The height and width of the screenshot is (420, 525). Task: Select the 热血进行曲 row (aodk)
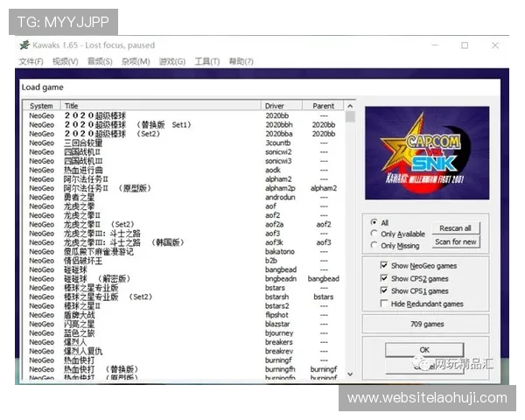click(184, 170)
